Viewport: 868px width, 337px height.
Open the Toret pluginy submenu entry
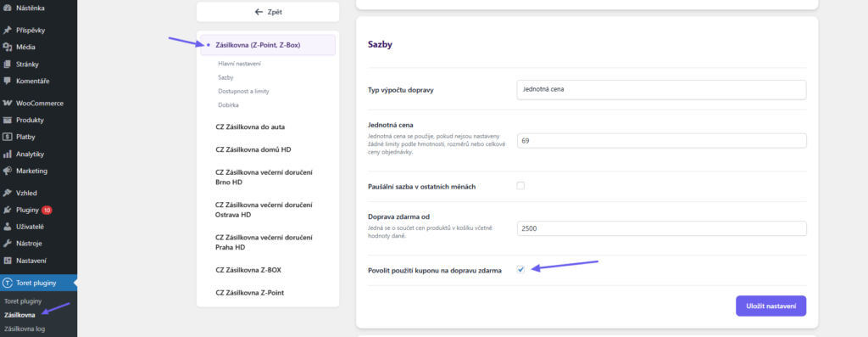(x=23, y=301)
